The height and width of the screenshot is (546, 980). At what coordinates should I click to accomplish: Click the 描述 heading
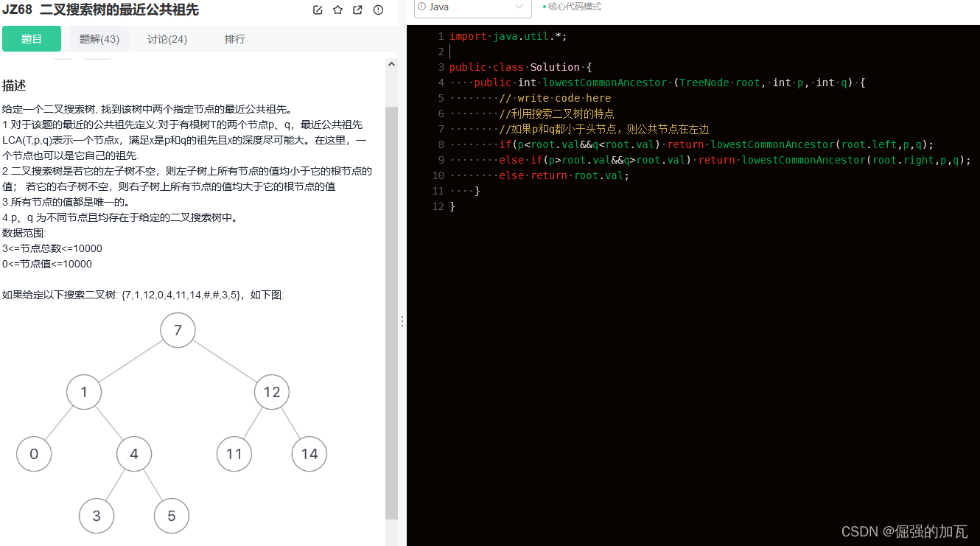click(x=14, y=85)
